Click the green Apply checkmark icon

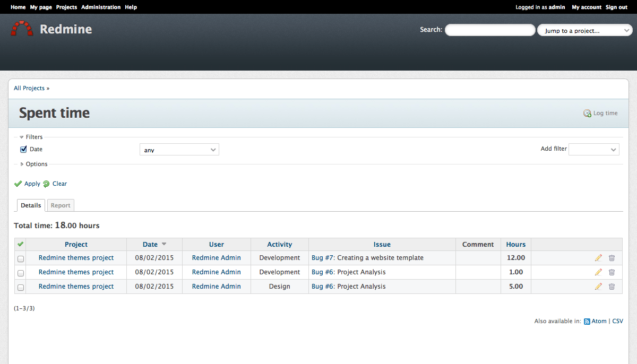point(18,184)
